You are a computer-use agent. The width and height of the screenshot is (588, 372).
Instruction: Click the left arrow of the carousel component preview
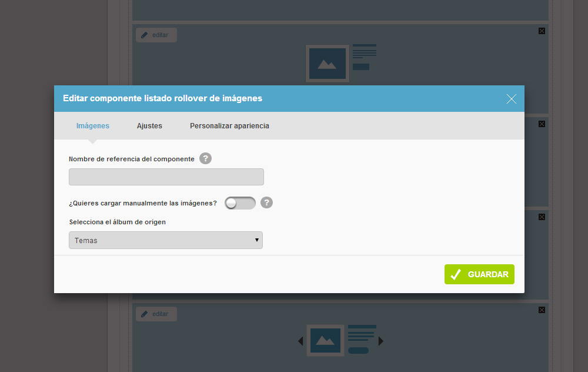click(x=300, y=341)
